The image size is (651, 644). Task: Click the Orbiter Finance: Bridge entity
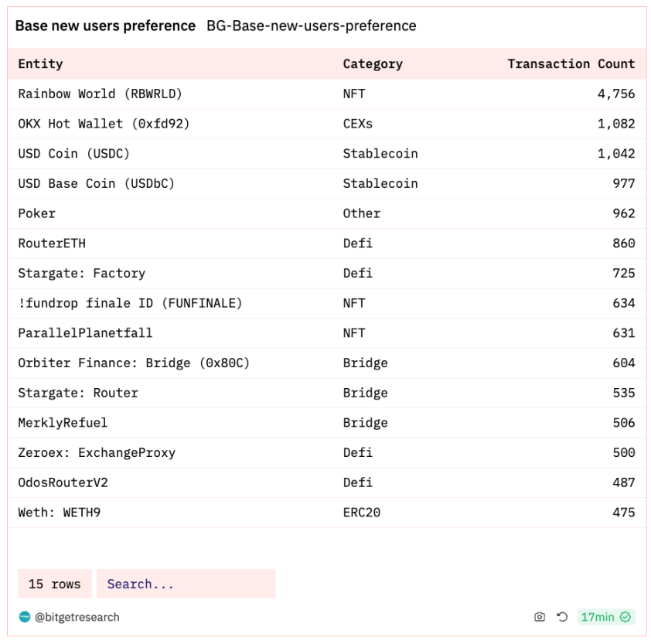point(134,363)
